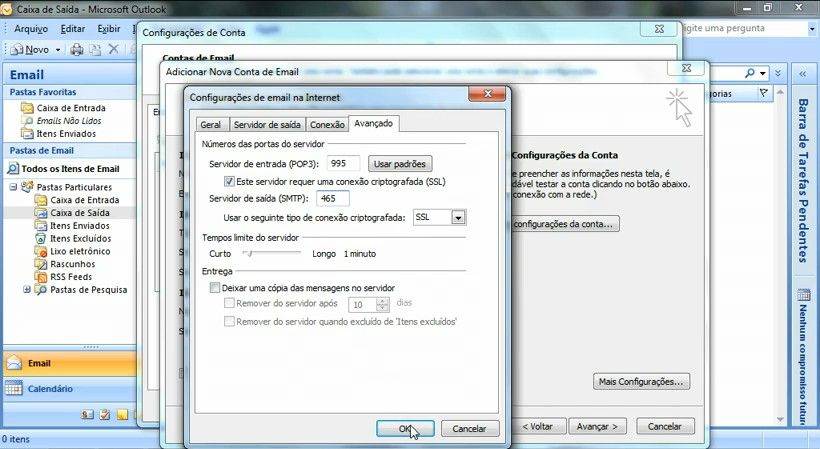This screenshot has height=449, width=820.
Task: Enable leaving a copy of messages on server
Action: tap(214, 287)
